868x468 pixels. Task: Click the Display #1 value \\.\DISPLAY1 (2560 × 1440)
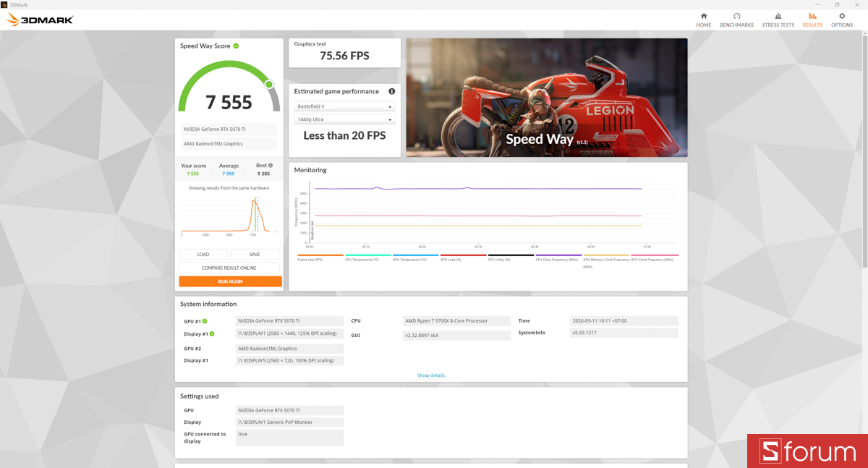(289, 334)
